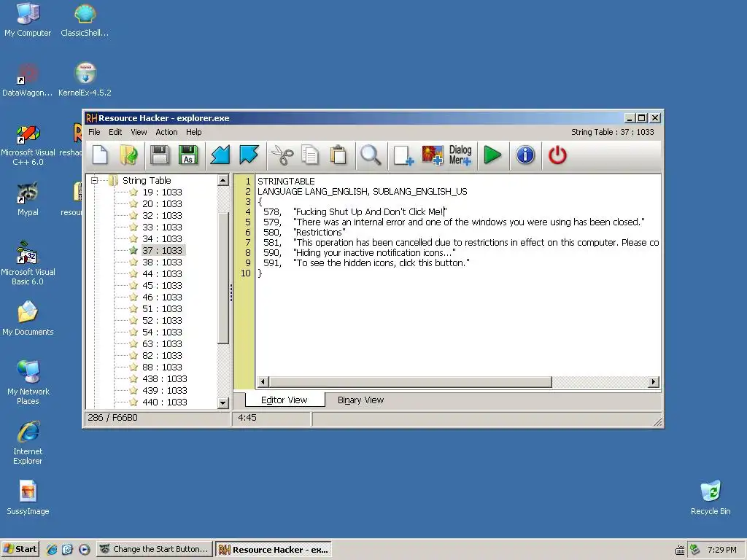Image resolution: width=747 pixels, height=560 pixels.
Task: Select tree item 19 : 1033
Action: point(162,192)
